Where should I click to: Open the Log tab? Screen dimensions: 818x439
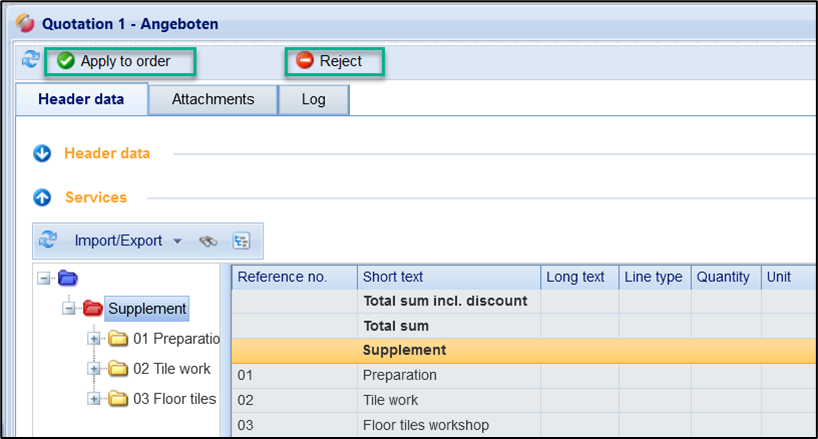313,99
